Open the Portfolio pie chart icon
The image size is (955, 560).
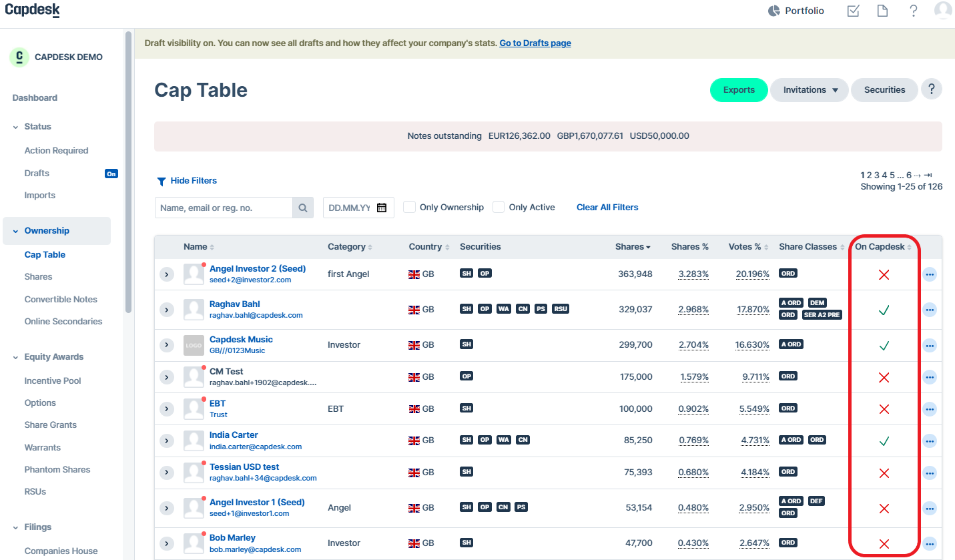pos(774,11)
